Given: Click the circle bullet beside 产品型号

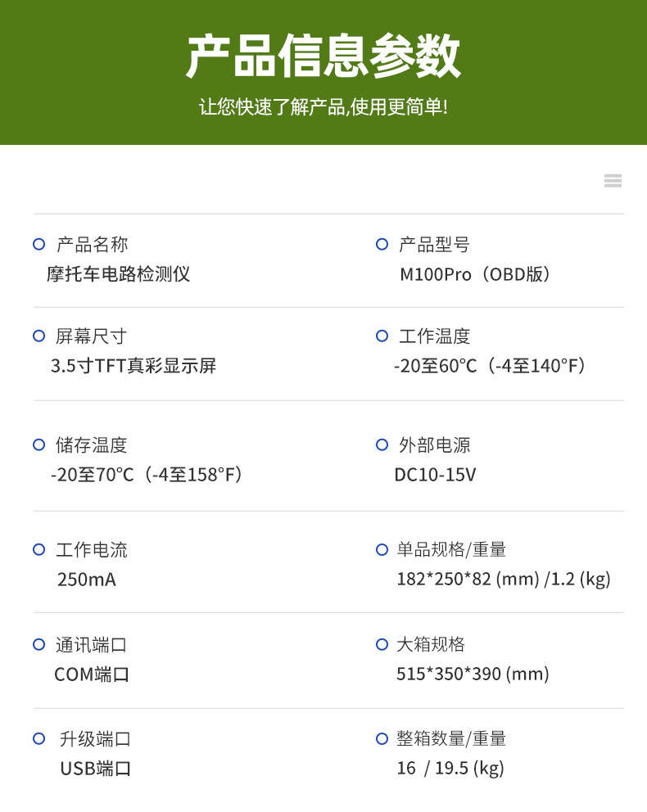Looking at the screenshot, I should coord(382,244).
